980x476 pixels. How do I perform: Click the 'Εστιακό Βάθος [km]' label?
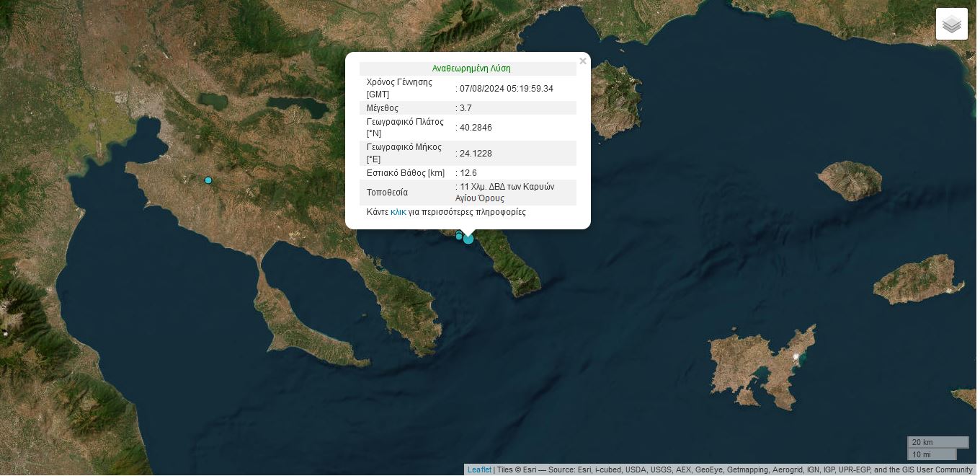click(405, 173)
